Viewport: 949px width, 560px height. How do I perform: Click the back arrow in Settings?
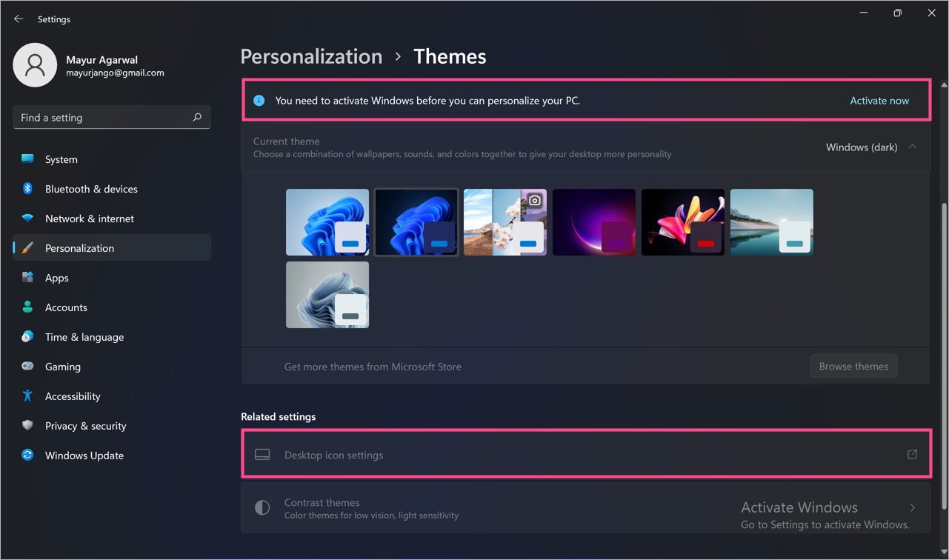coord(19,19)
